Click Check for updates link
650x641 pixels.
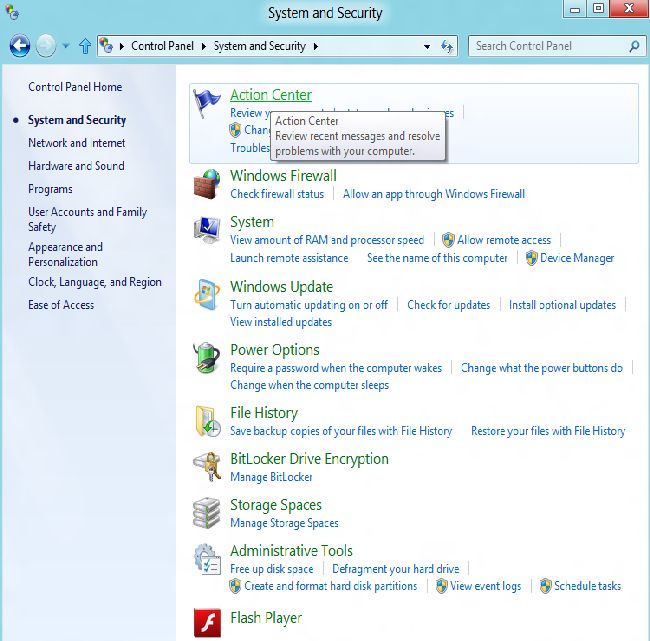pos(449,305)
